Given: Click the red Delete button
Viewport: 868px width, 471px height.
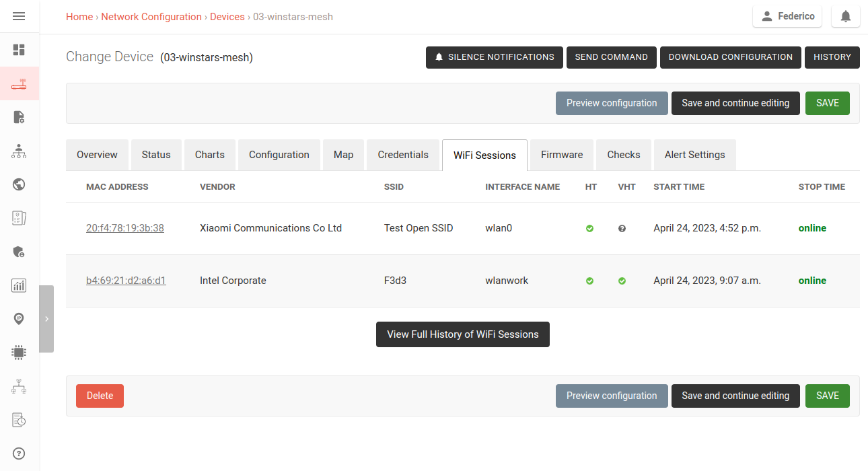Looking at the screenshot, I should point(100,396).
